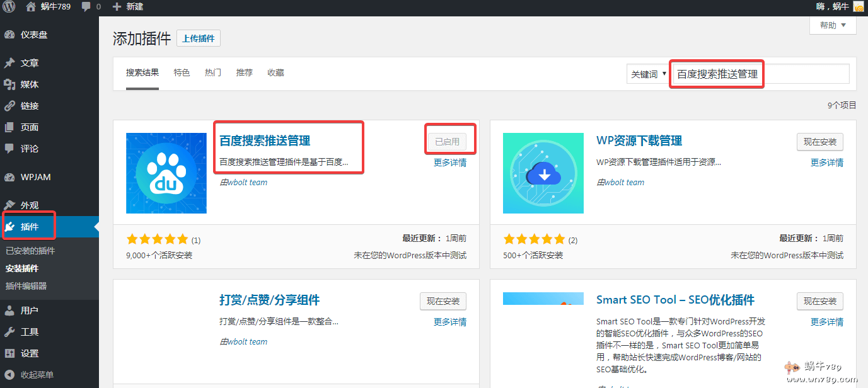The width and height of the screenshot is (868, 388).
Task: Click the WordPress logo icon
Action: click(x=9, y=7)
